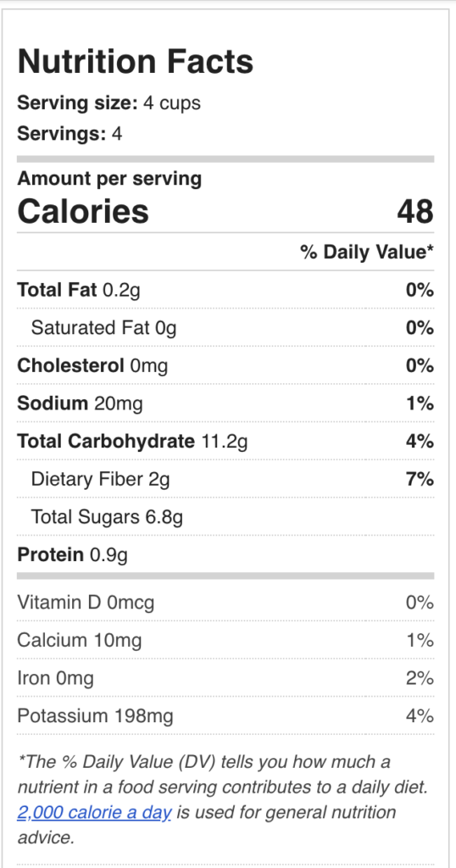Click the Dietary Fiber 2g entry
Screen dimensions: 456x868
[x=100, y=479]
